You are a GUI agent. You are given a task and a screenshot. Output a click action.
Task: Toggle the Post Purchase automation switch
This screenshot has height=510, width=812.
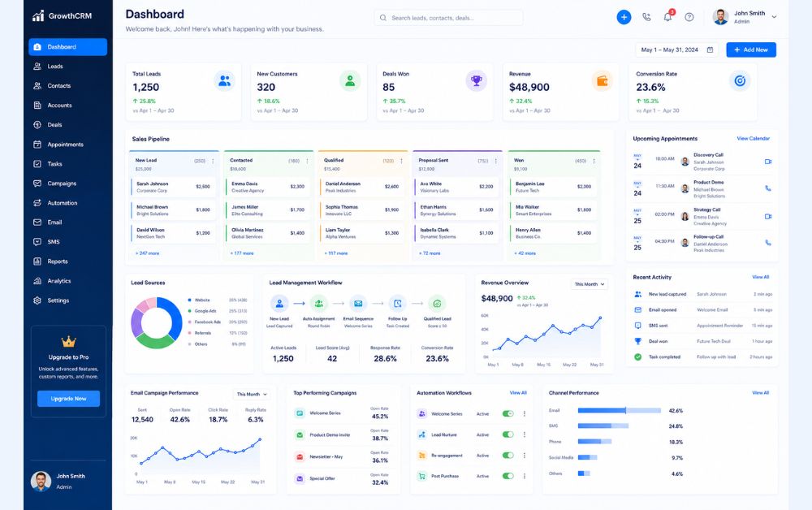[x=508, y=476]
